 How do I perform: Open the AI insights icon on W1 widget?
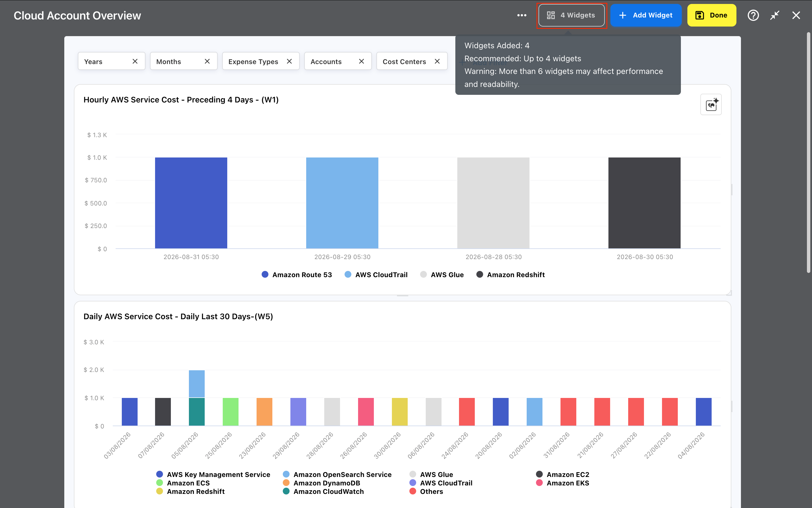click(x=711, y=104)
